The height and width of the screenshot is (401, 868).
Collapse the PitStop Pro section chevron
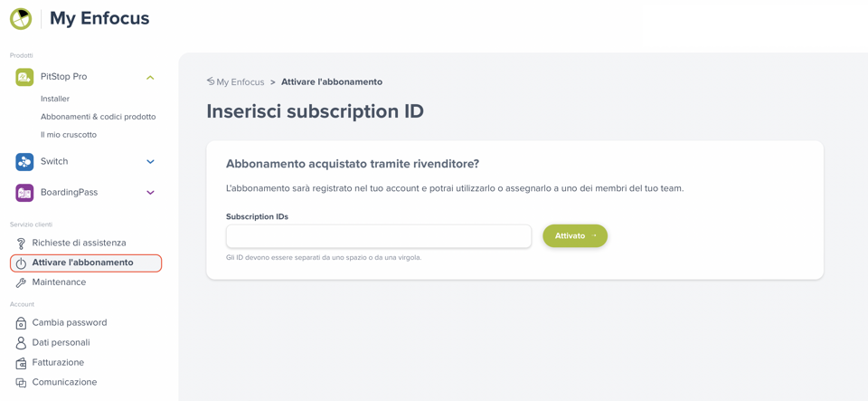150,78
